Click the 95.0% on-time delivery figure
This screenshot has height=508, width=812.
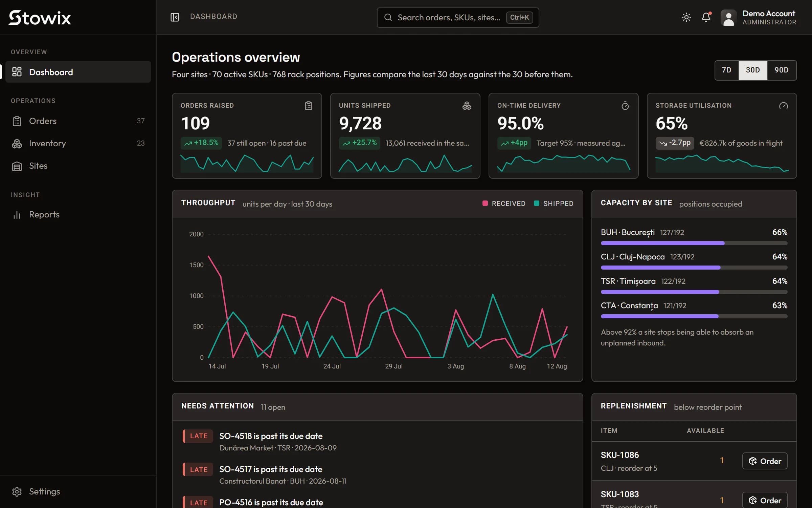tap(520, 123)
